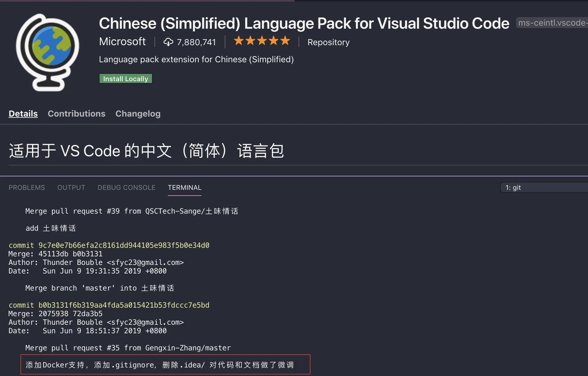Click the Microsoft publisher name
Viewport: 588px width, 376px height.
[x=122, y=42]
